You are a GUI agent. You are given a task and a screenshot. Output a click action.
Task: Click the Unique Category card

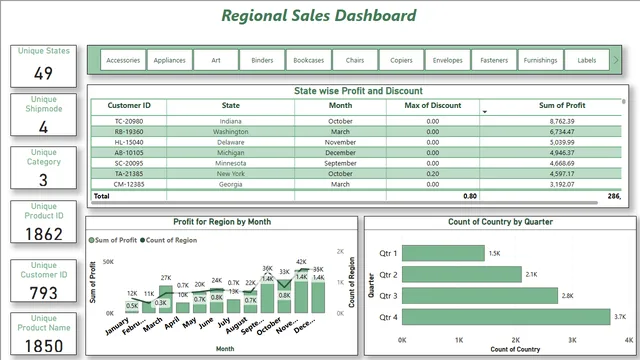click(44, 168)
